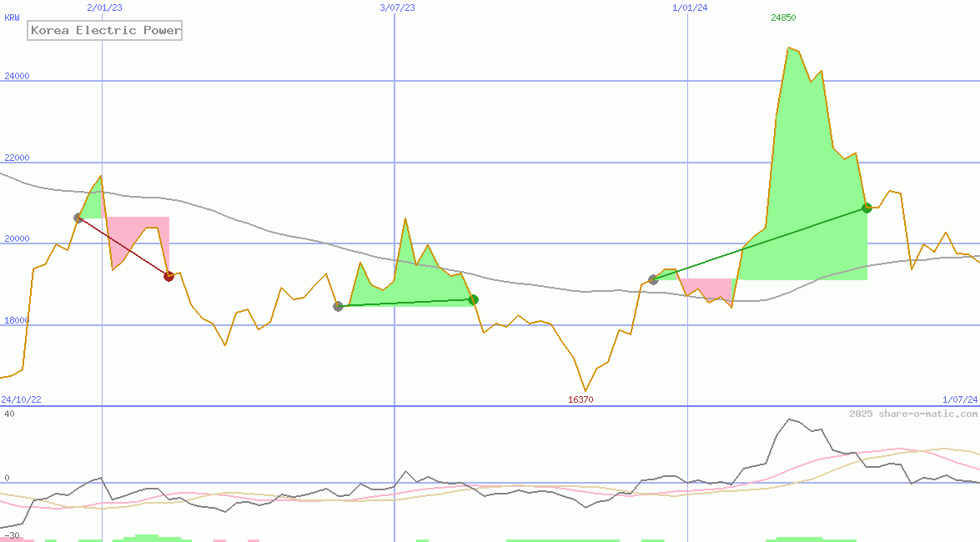Click the Korea Electric Power title box

105,31
